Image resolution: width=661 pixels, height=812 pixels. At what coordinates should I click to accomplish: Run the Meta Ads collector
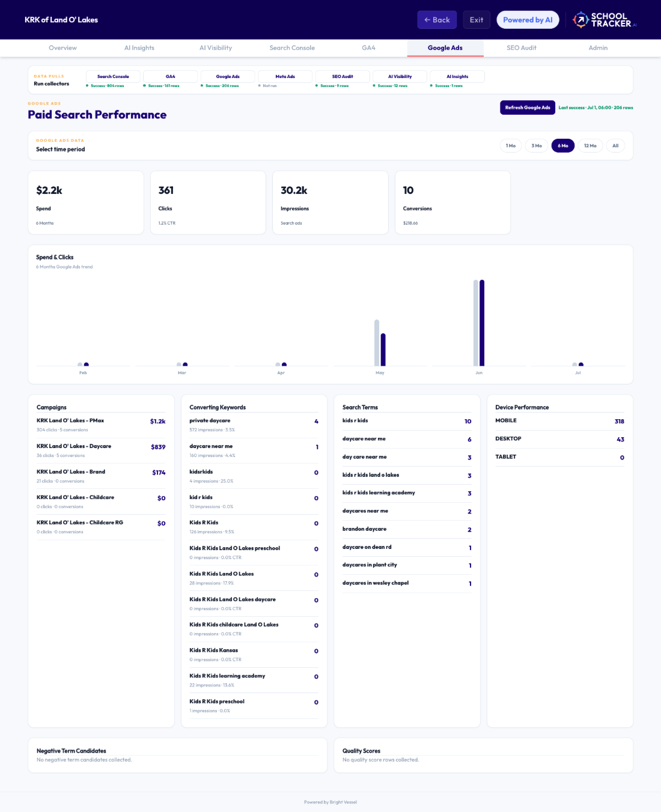285,76
